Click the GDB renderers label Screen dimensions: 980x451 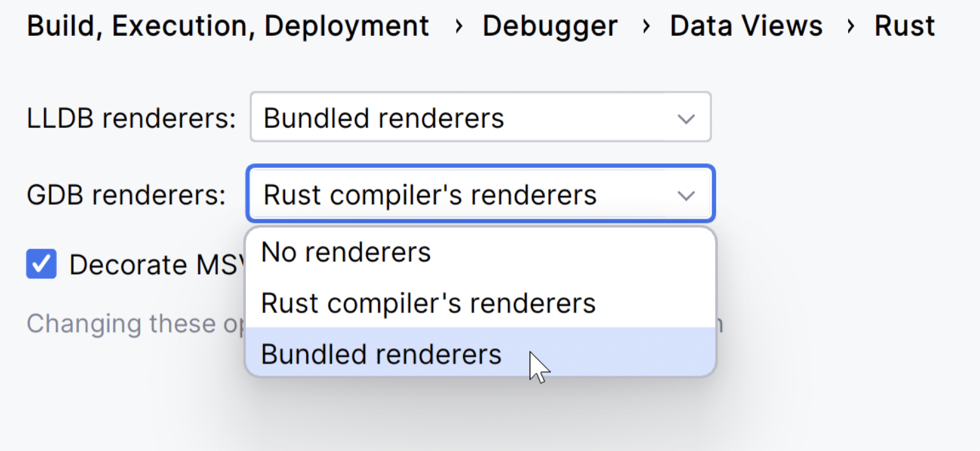coord(127,195)
